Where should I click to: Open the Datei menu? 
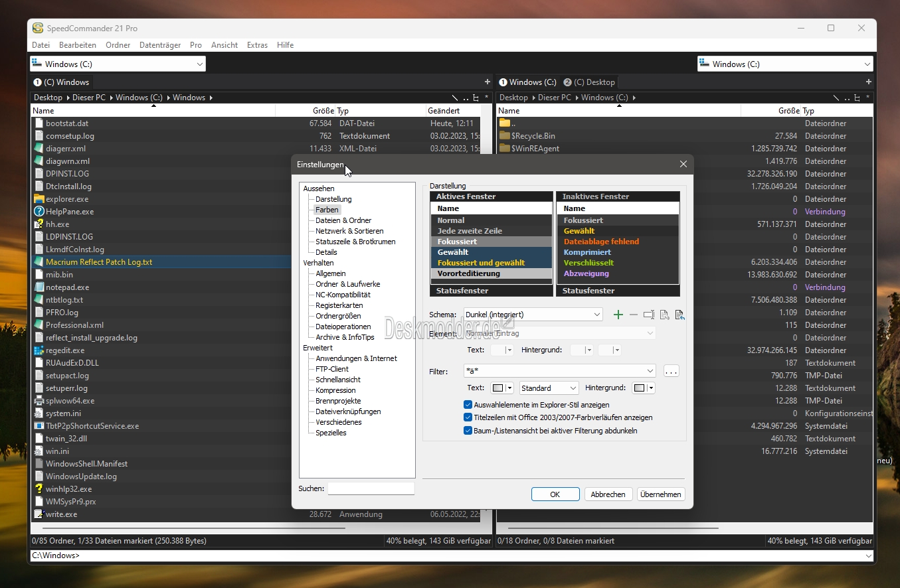41,45
